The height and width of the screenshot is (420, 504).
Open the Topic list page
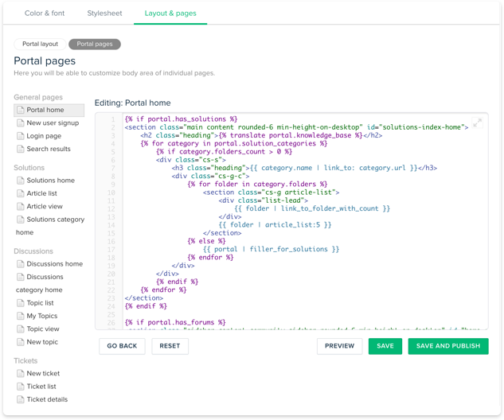[x=40, y=303]
